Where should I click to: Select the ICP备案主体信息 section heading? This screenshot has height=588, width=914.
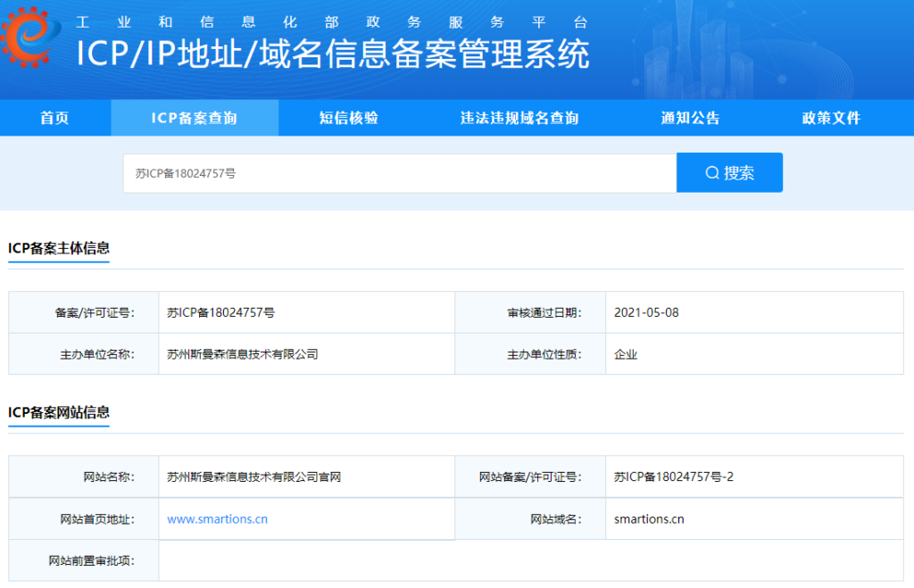pyautogui.click(x=59, y=248)
